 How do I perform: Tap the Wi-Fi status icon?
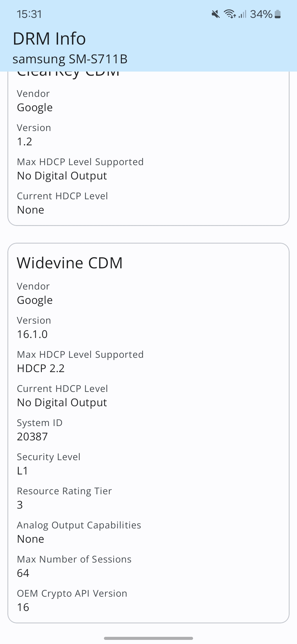pos(230,14)
